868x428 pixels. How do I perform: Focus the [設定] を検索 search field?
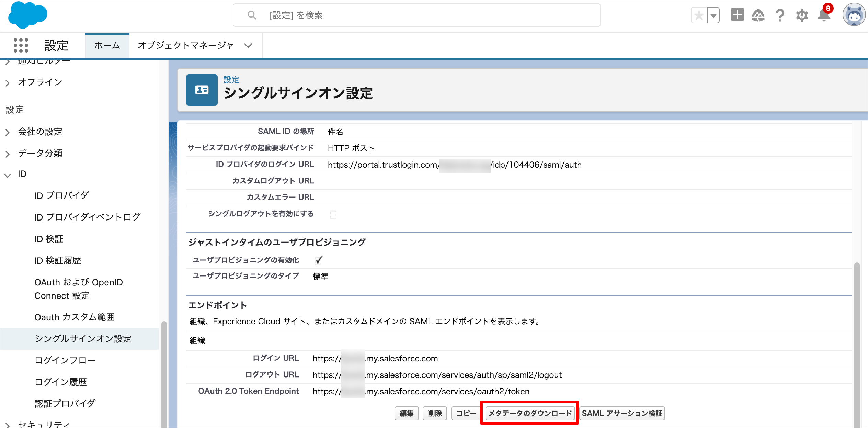pyautogui.click(x=417, y=15)
